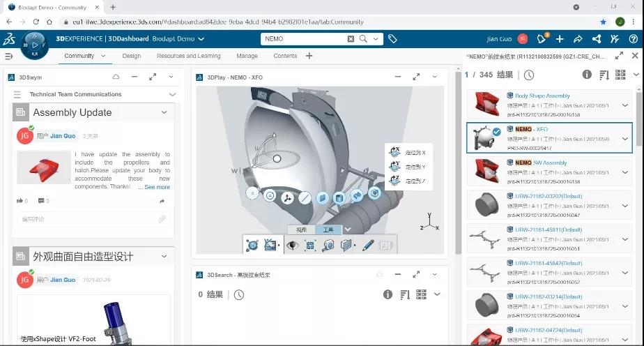
Task: Click the capture image tool in 3DPlay toolbar
Action: click(270, 246)
